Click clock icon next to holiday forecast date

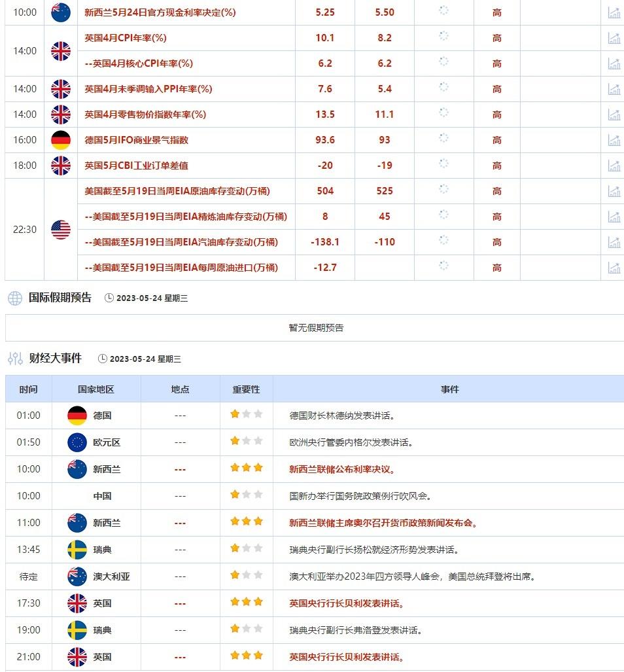point(109,298)
